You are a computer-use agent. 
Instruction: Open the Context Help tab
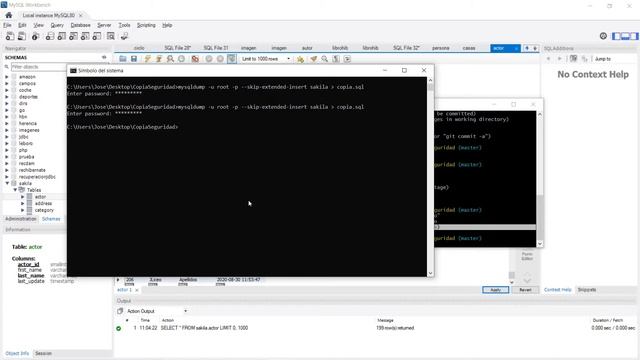pyautogui.click(x=558, y=290)
